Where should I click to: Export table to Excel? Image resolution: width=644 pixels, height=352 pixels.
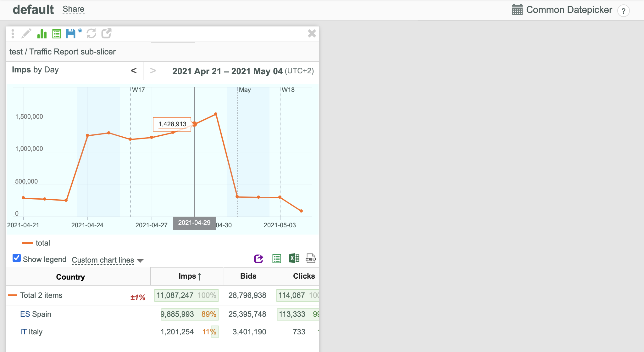(x=294, y=258)
